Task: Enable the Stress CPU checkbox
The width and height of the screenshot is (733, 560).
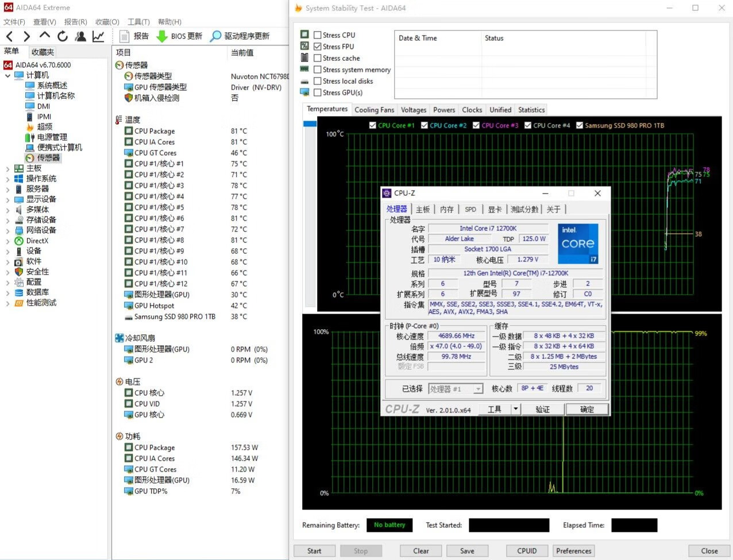Action: coord(317,35)
